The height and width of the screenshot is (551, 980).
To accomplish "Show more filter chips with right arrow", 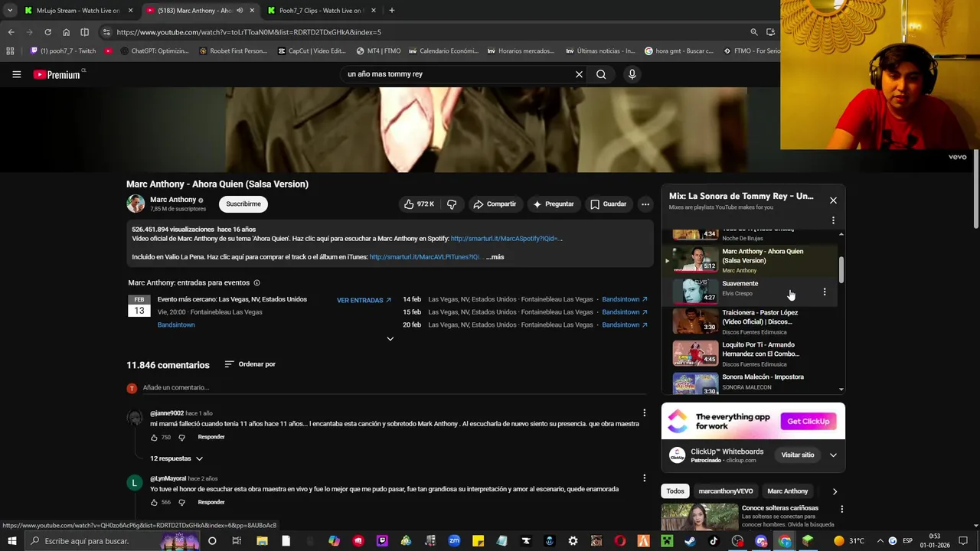I will (x=835, y=491).
